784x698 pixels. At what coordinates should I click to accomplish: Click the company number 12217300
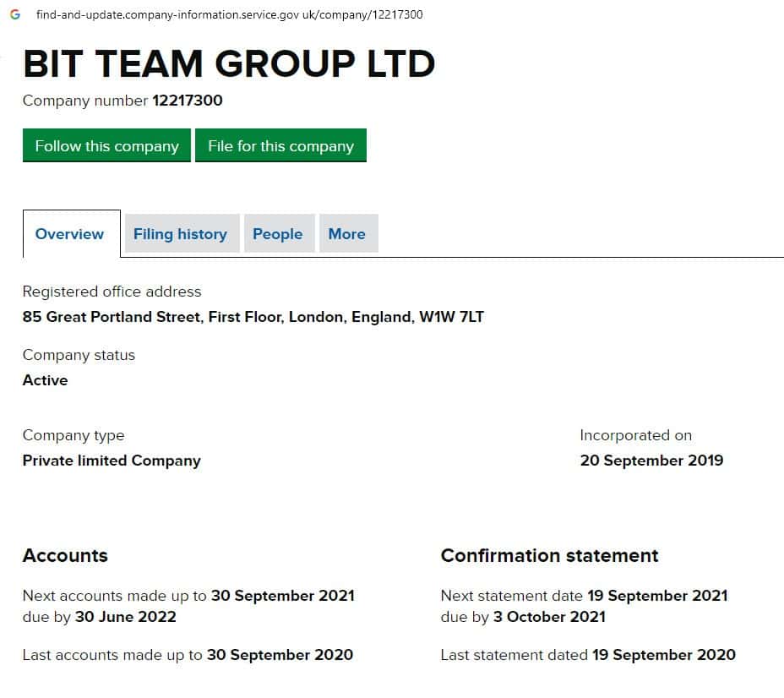(188, 101)
